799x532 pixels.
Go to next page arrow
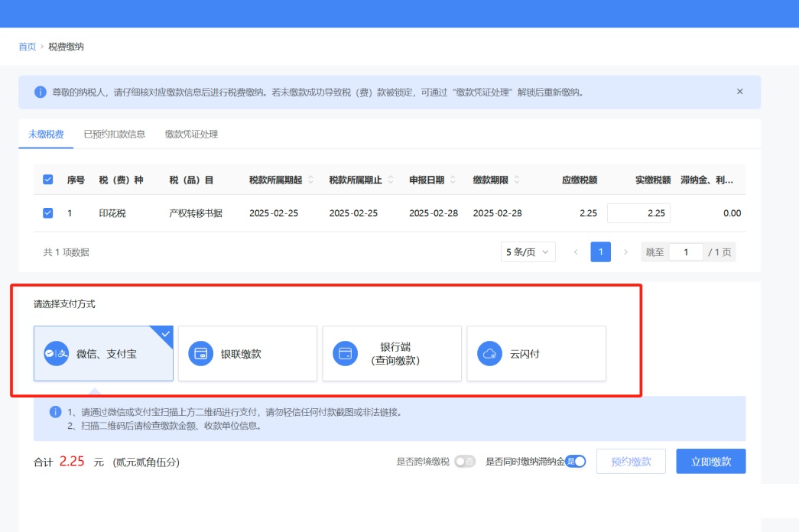click(625, 252)
